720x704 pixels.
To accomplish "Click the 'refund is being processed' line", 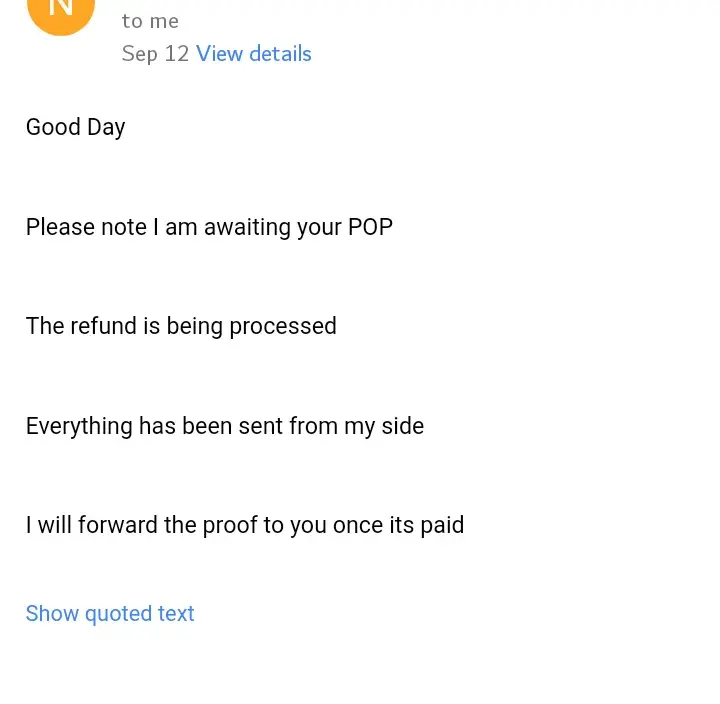I will point(181,326).
